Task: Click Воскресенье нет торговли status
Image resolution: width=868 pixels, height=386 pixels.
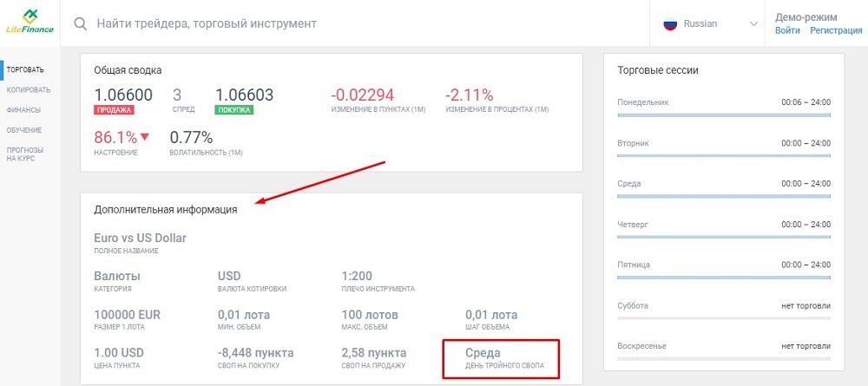Action: click(806, 346)
